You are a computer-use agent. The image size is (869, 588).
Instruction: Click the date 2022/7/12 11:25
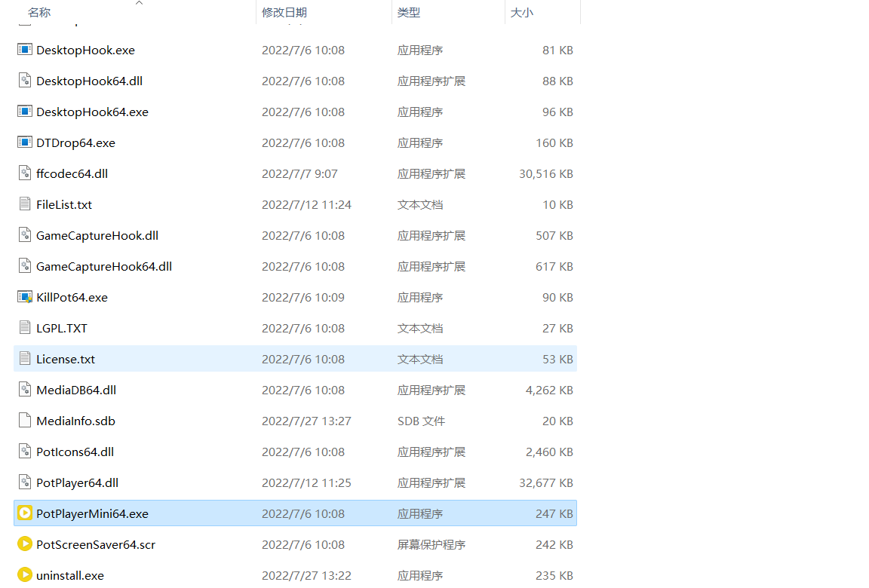pyautogui.click(x=306, y=482)
